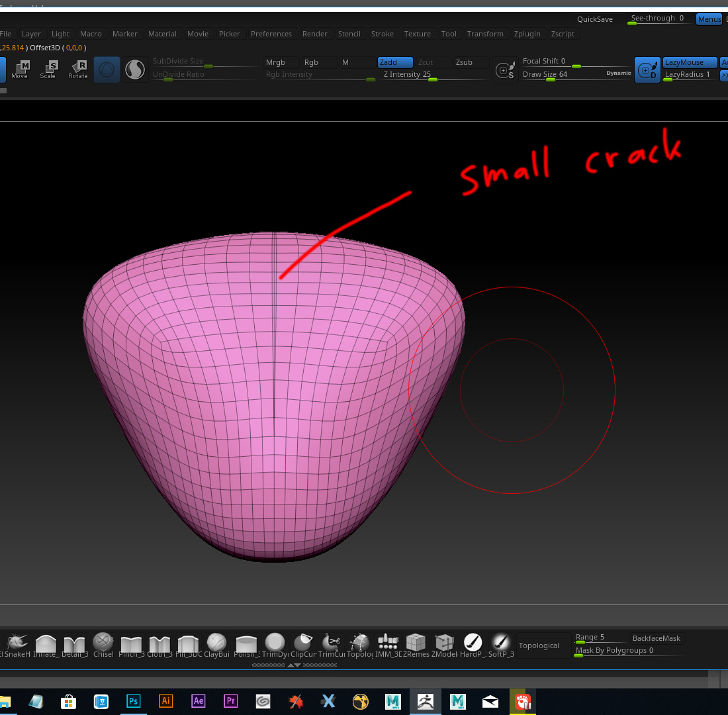Choose the Inflate brush

tap(46, 645)
